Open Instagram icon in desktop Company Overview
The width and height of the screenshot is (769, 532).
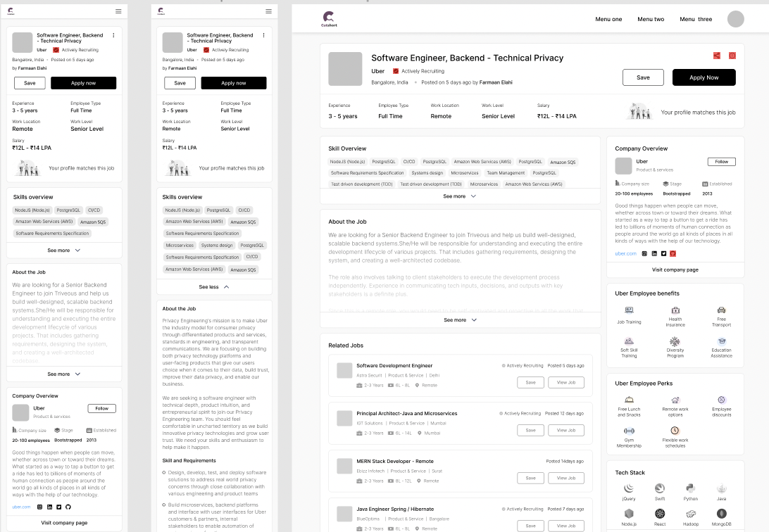tap(644, 254)
